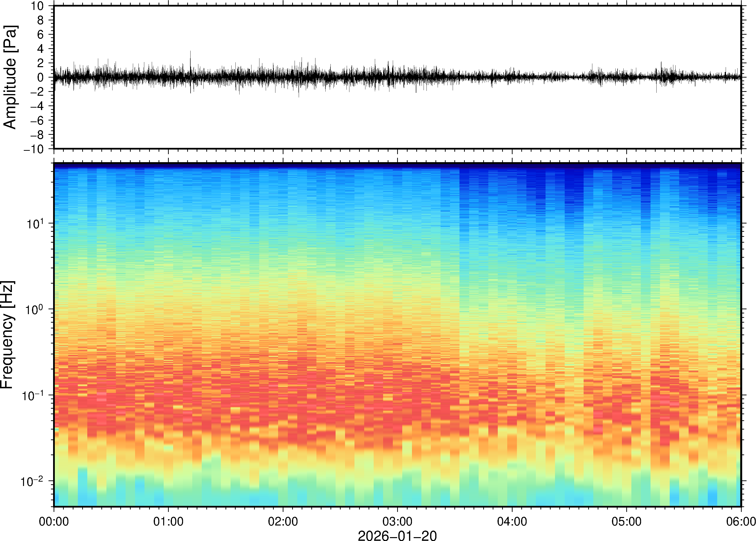Click the 10⁰ frequency tick label
756x541 pixels.
click(35, 310)
